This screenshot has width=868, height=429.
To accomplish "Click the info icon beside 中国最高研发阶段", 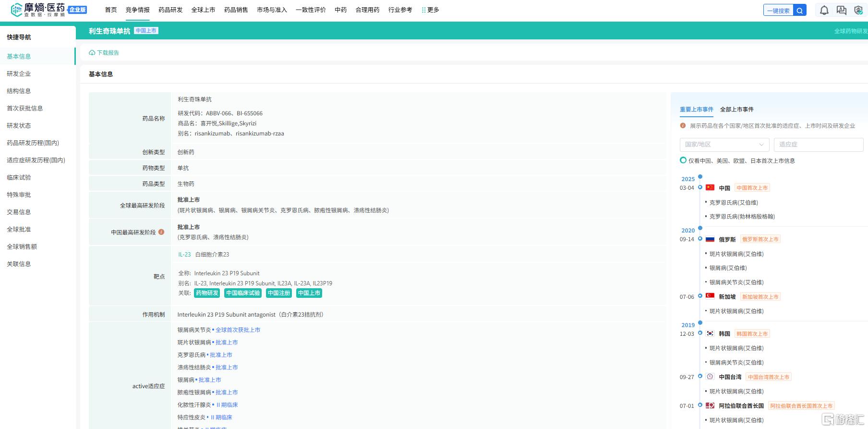I will [x=161, y=232].
